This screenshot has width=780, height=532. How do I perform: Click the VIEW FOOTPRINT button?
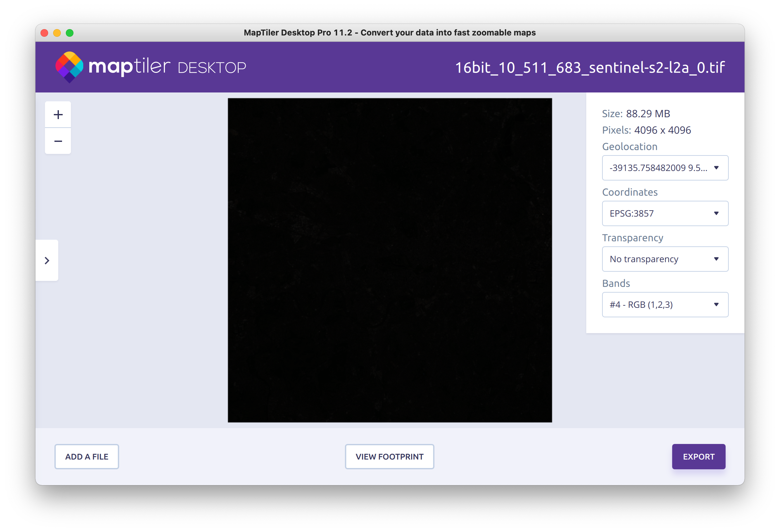[x=389, y=457]
